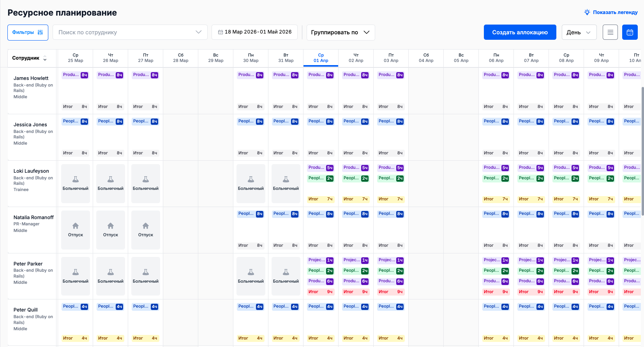
Task: Toggle Сотрудник column sort arrows
Action: pyautogui.click(x=45, y=58)
